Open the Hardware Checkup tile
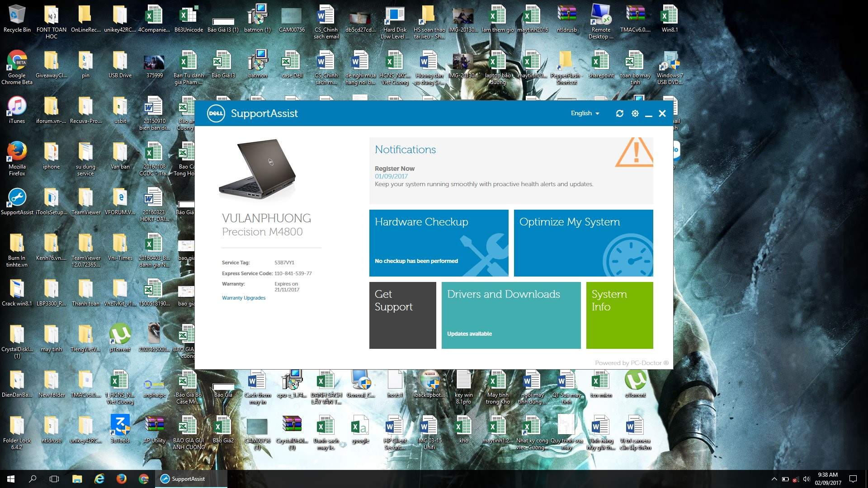This screenshot has width=868, height=488. pos(439,243)
